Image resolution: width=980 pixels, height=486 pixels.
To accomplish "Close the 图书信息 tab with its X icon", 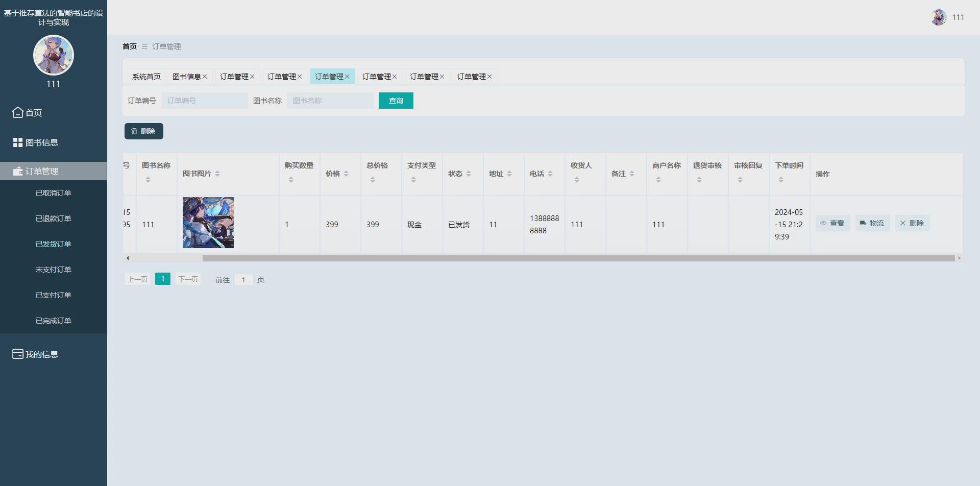I will click(x=205, y=77).
